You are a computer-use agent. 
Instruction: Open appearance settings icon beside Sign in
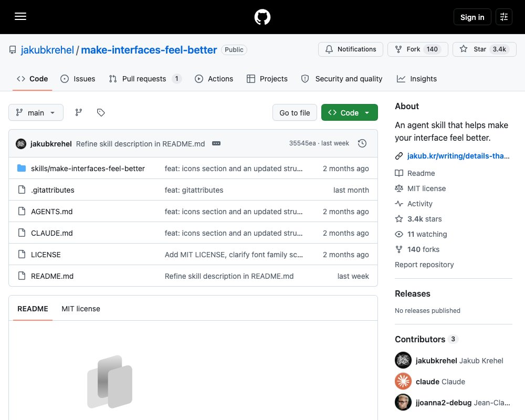click(x=504, y=17)
